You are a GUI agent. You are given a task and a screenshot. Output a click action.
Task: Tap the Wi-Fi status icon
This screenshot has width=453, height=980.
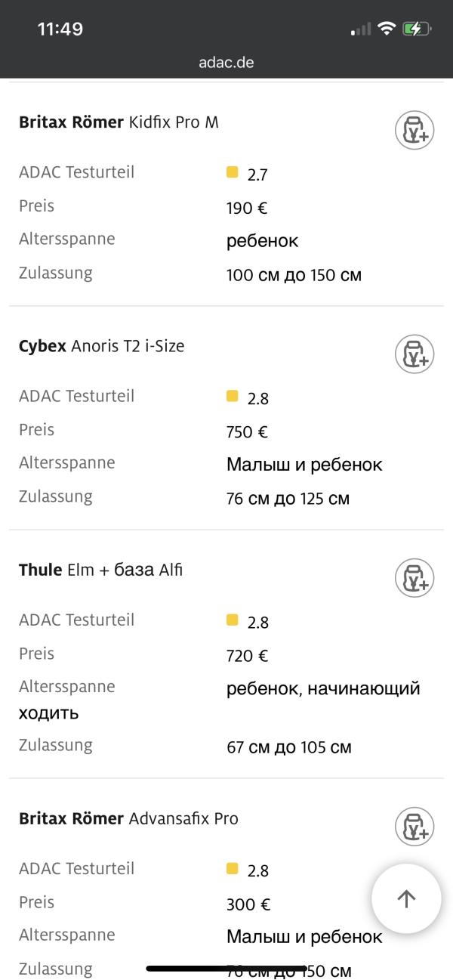tap(387, 29)
